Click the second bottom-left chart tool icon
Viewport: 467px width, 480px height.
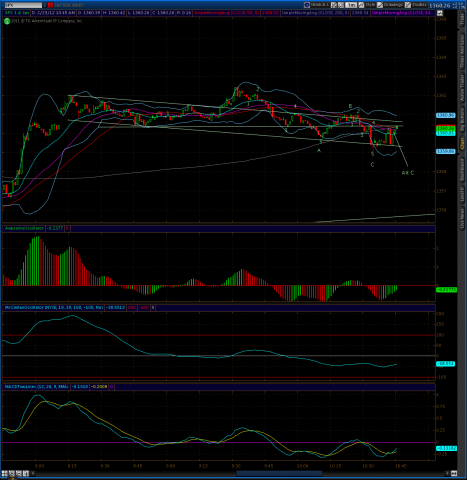pyautogui.click(x=11, y=473)
